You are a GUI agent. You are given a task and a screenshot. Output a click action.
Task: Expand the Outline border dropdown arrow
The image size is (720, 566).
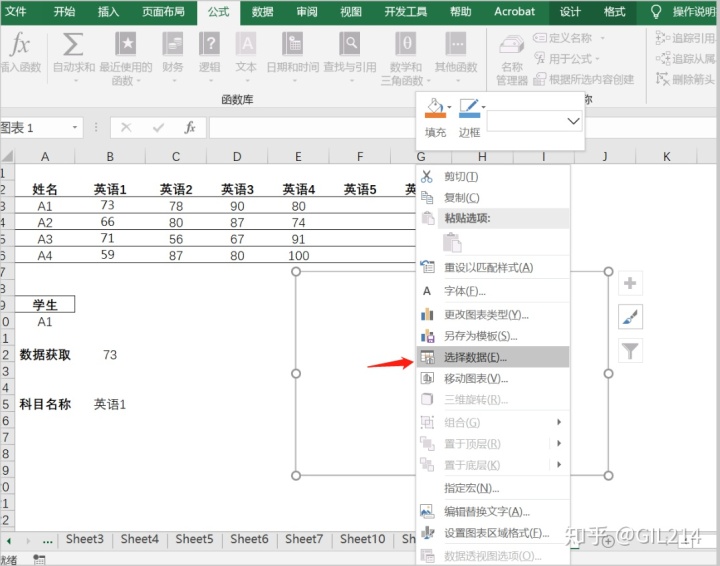(483, 107)
